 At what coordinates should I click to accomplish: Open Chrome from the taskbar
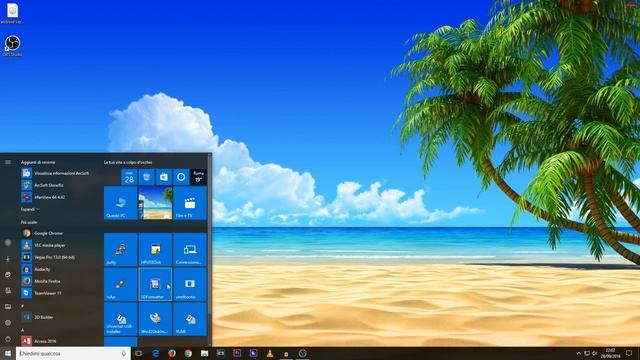(x=188, y=353)
